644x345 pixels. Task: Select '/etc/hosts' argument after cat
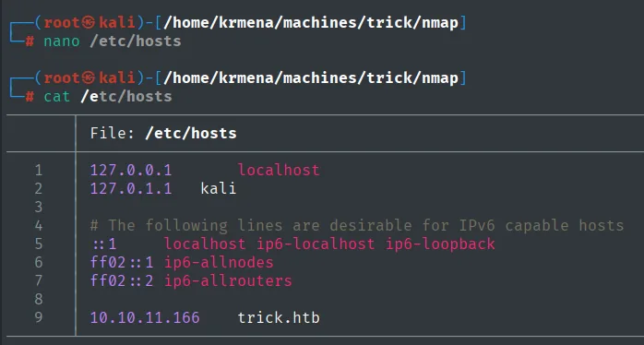[126, 97]
